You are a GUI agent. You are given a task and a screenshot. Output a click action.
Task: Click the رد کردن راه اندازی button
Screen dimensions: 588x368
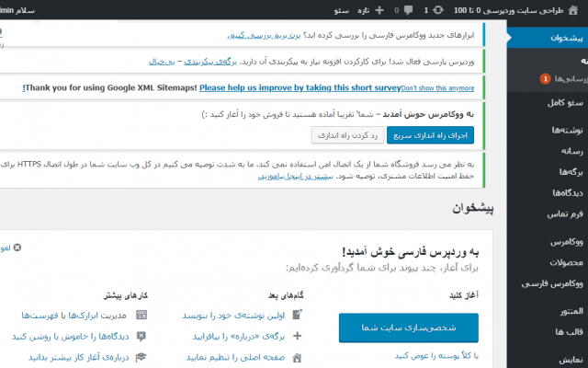click(347, 135)
